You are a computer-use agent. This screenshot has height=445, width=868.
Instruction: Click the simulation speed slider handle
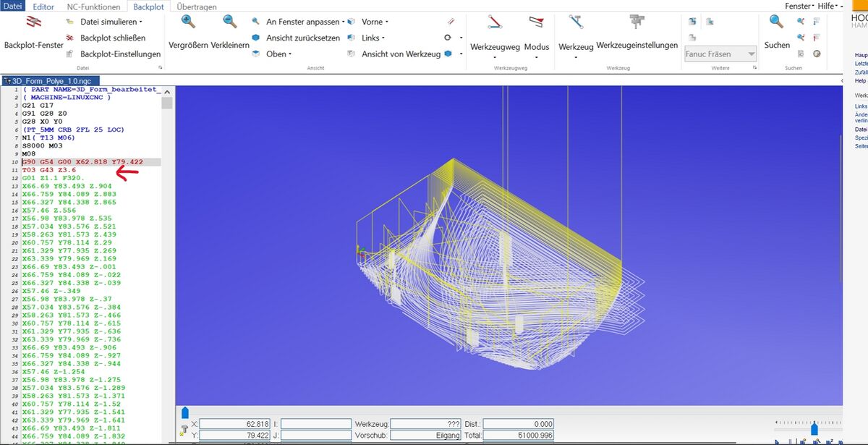tap(814, 428)
